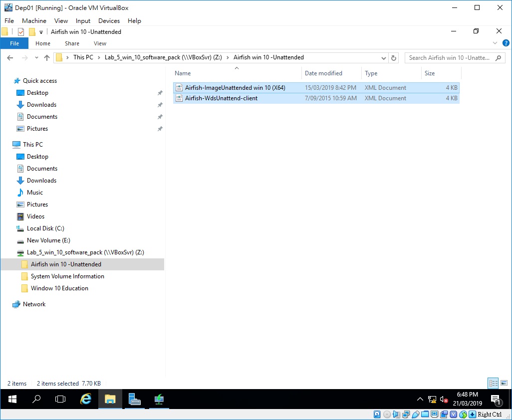Open the Action Center notification icon
Viewport: 512px width, 420px height.
[496, 400]
